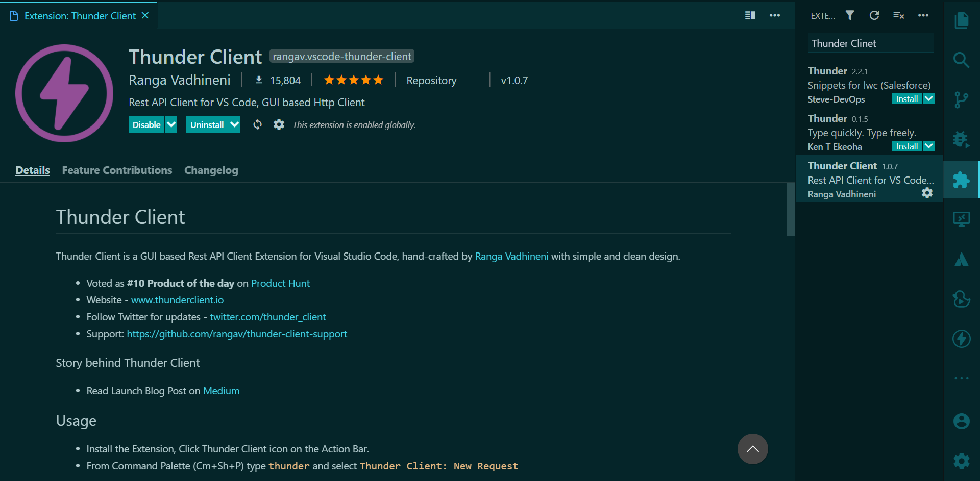Image resolution: width=980 pixels, height=481 pixels.
Task: Open the github thunder-client-support link
Action: tap(237, 334)
